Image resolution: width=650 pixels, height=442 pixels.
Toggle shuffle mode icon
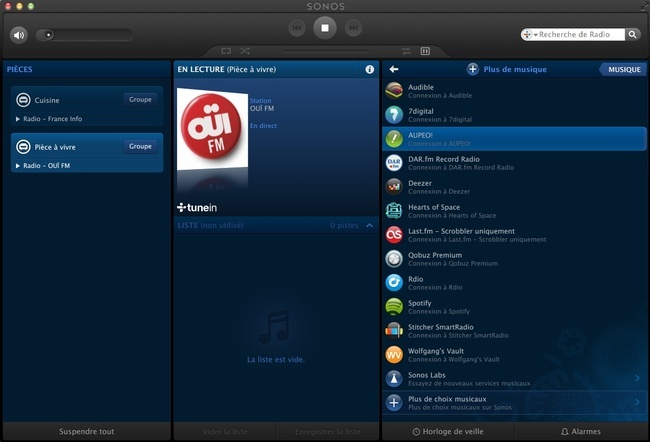click(x=245, y=51)
